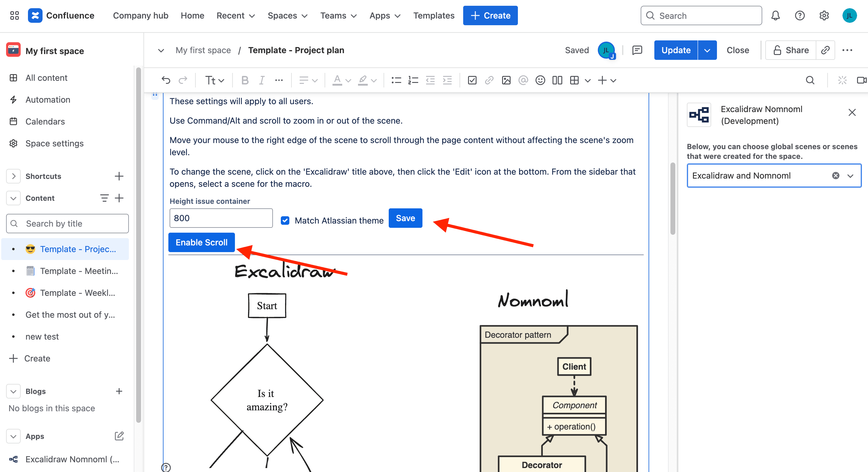Open the app switcher grid icon

coord(15,15)
